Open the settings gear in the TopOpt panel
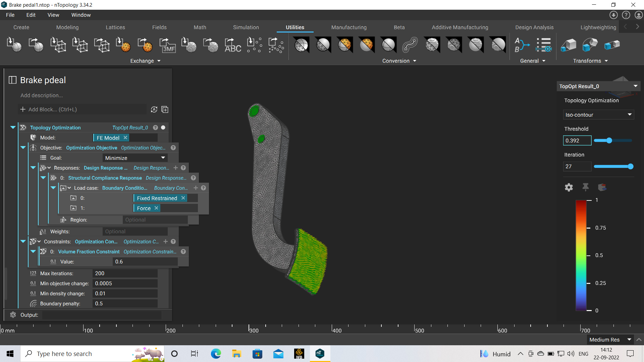 tap(569, 187)
